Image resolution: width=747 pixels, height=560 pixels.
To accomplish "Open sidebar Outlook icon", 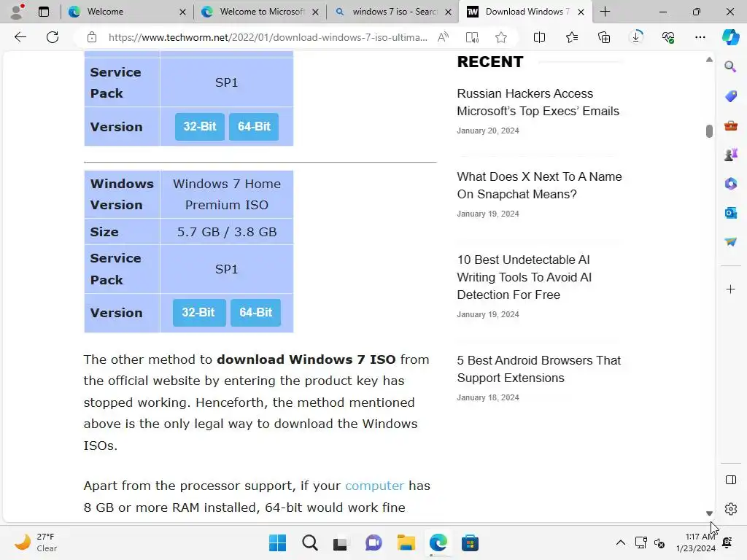I will pos(730,212).
